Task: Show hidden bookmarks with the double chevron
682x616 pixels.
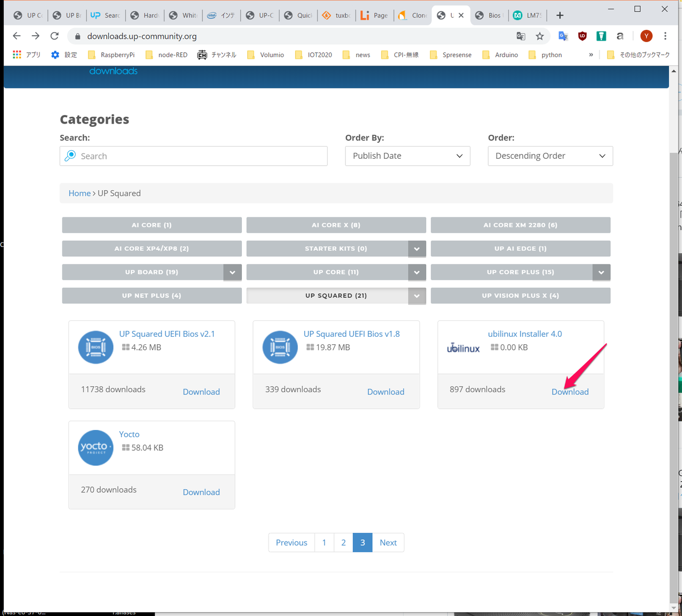Action: pyautogui.click(x=591, y=54)
